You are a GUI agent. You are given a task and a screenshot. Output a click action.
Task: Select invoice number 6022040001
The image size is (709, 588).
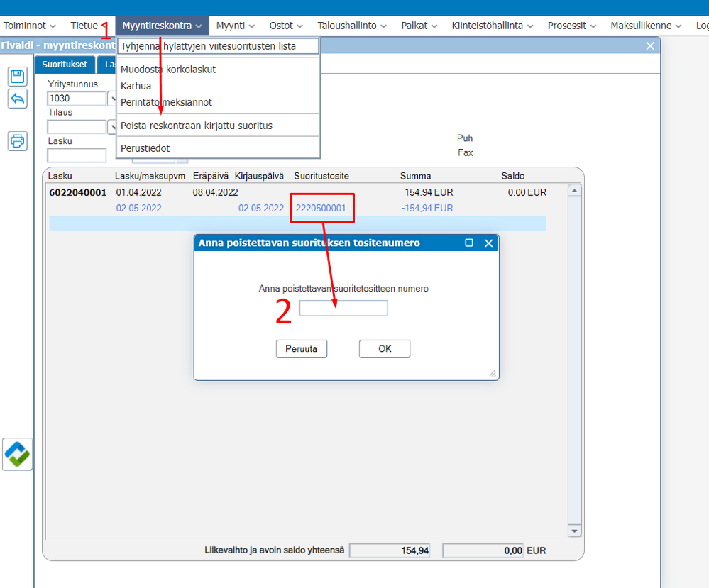point(78,192)
